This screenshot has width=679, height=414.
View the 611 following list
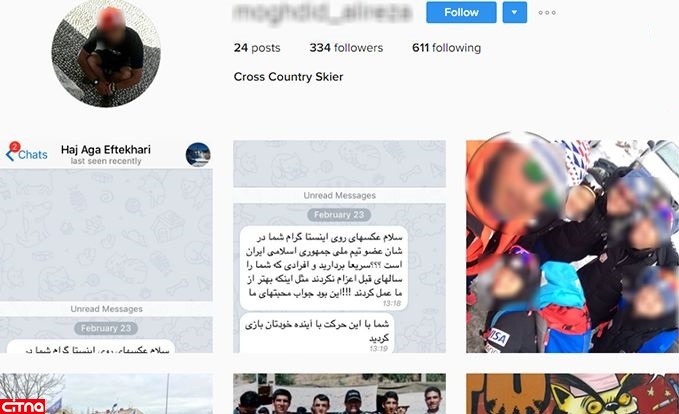click(446, 48)
